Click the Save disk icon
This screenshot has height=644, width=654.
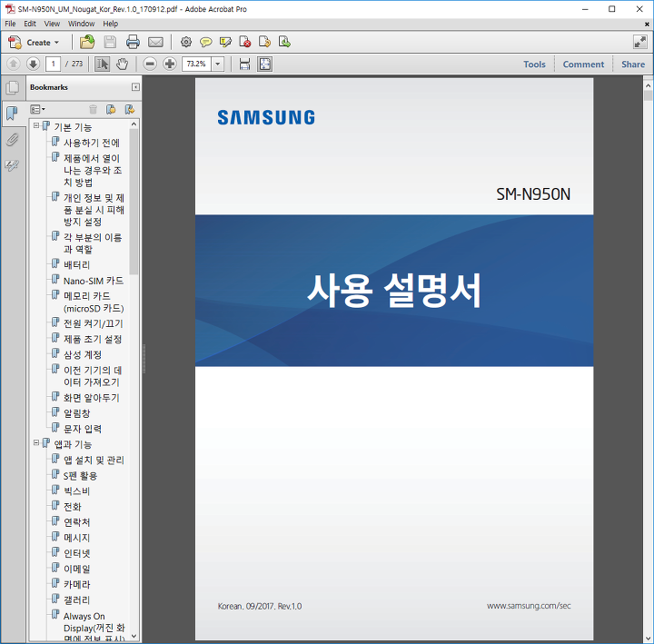[x=110, y=42]
